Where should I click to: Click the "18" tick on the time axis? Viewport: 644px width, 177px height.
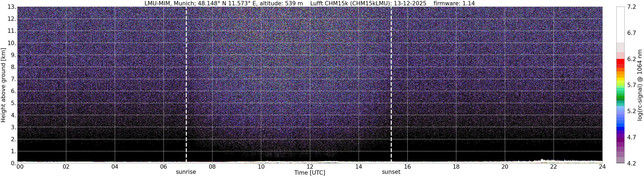coord(456,167)
